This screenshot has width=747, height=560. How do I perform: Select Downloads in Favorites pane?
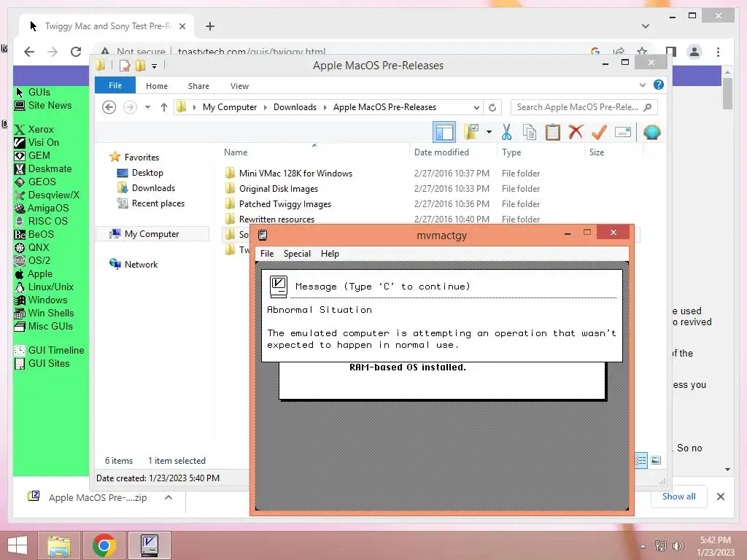click(153, 188)
